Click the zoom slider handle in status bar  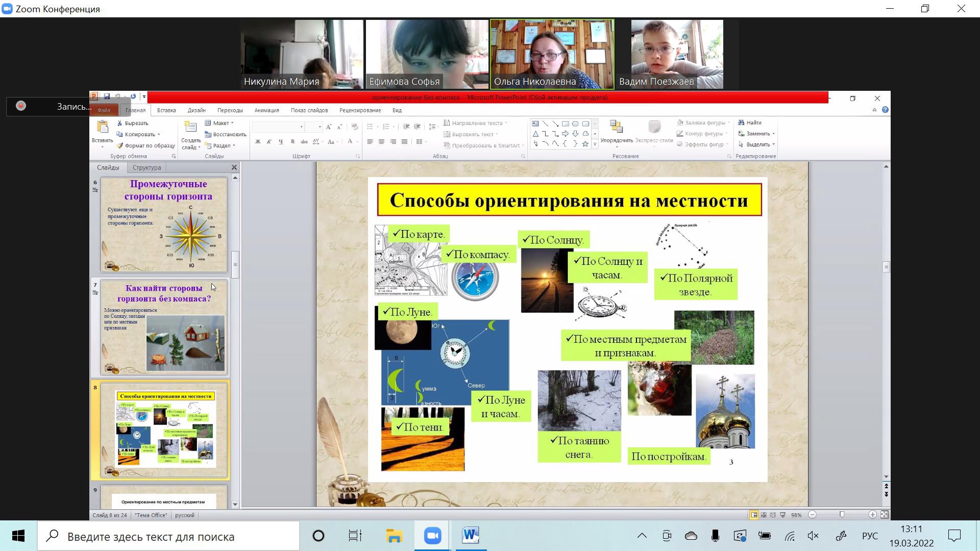click(x=842, y=515)
